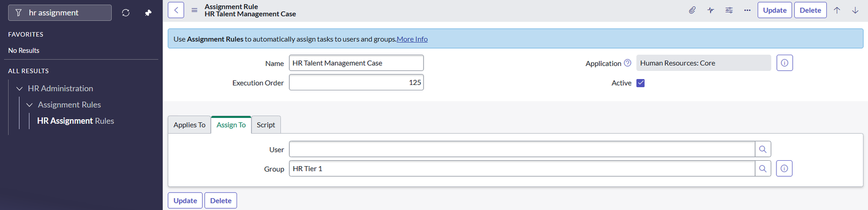Click the bottom Update button
This screenshot has width=868, height=210.
pyautogui.click(x=185, y=200)
